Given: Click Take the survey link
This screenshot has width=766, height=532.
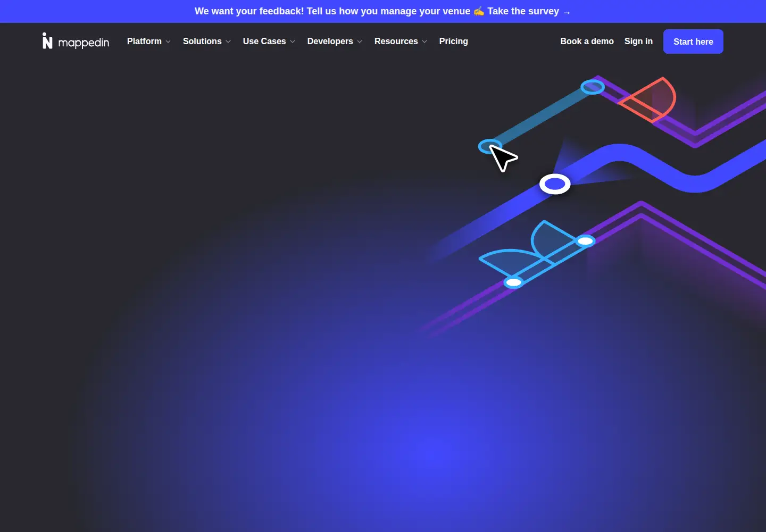Looking at the screenshot, I should point(529,11).
